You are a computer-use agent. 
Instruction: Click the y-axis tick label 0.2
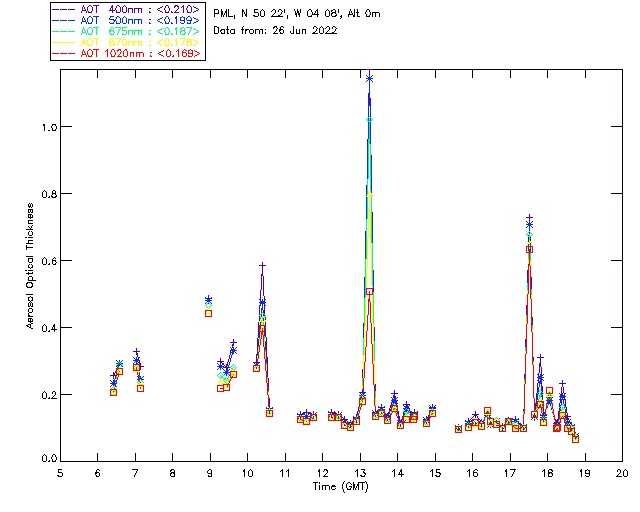tap(47, 395)
